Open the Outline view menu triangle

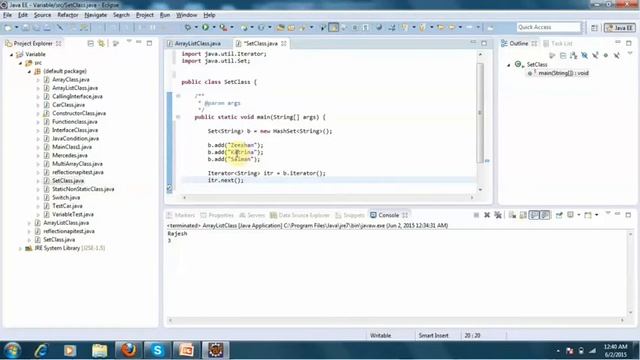630,53
